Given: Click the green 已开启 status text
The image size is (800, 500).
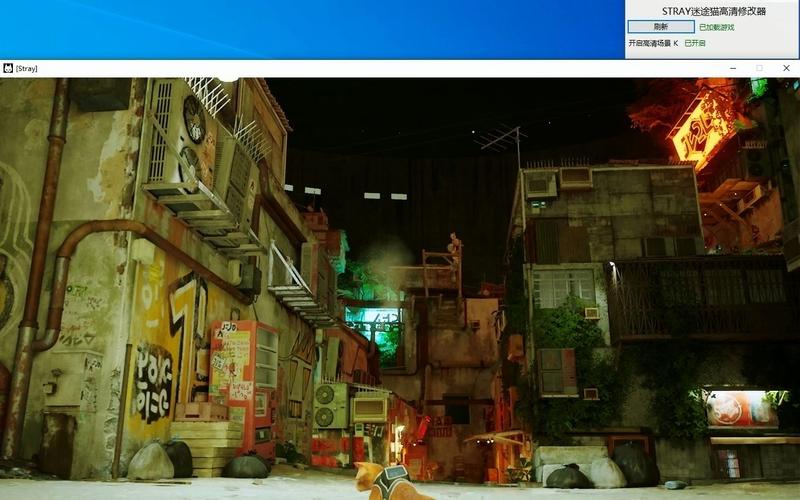Looking at the screenshot, I should pyautogui.click(x=694, y=43).
